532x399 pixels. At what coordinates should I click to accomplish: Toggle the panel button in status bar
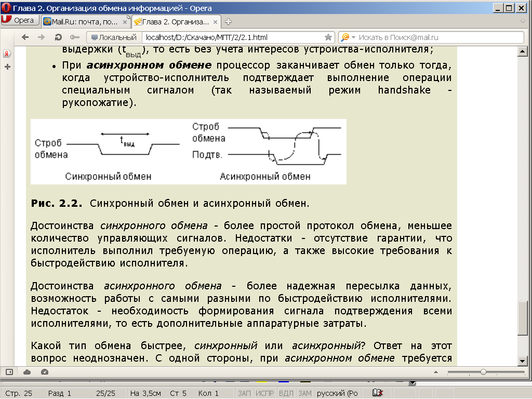click(9, 372)
